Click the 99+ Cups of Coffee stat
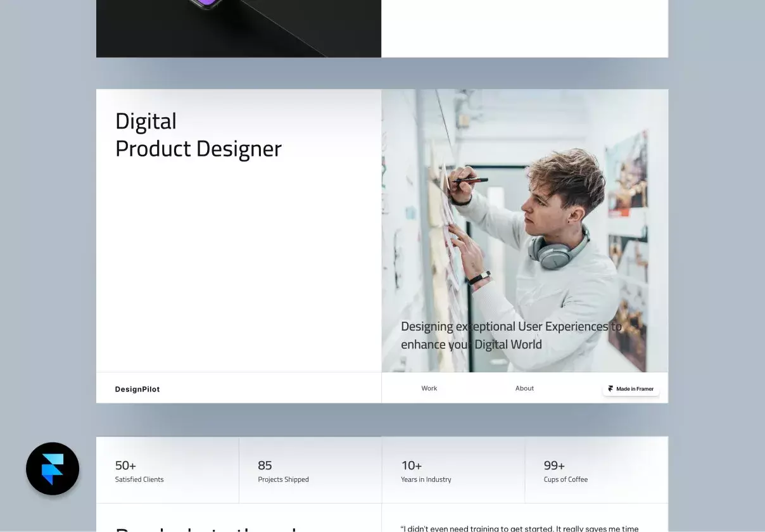Viewport: 765px width, 532px height. 566,471
